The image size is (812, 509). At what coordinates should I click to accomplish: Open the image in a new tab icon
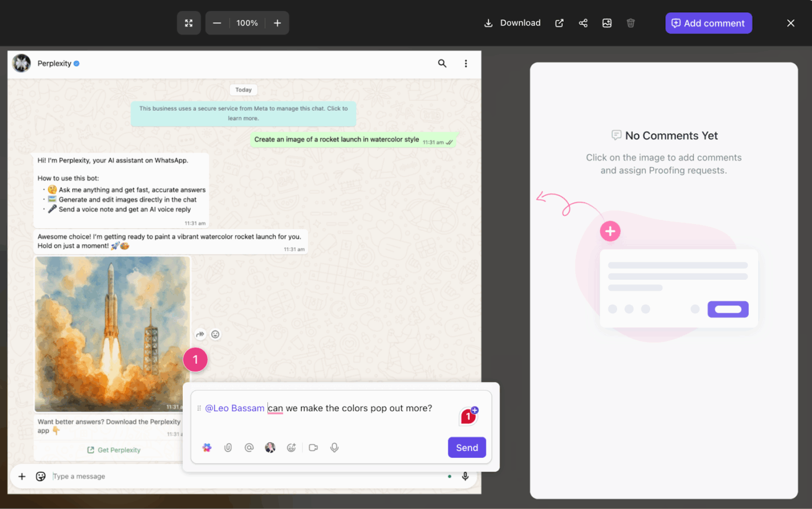point(559,23)
